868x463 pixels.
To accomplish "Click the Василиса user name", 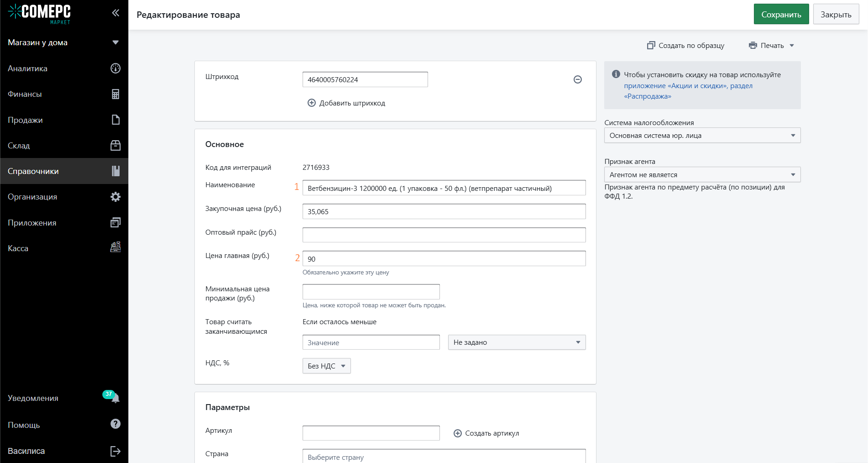I will point(26,451).
